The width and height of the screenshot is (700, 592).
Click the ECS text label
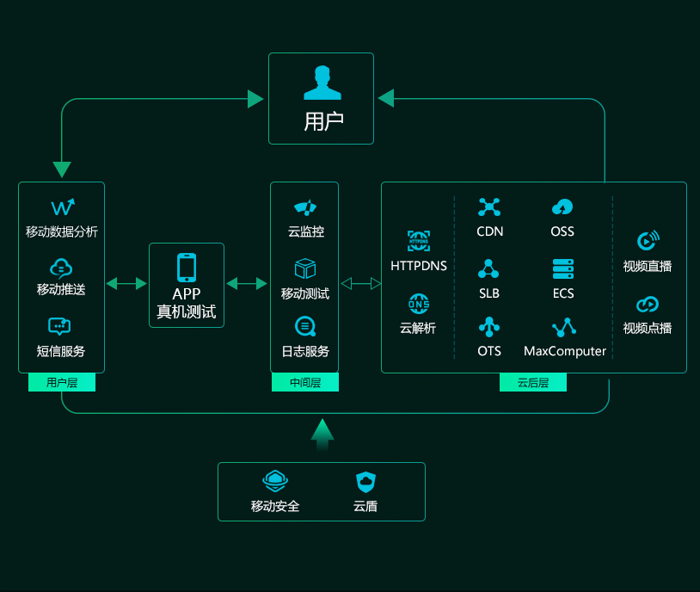click(x=563, y=293)
